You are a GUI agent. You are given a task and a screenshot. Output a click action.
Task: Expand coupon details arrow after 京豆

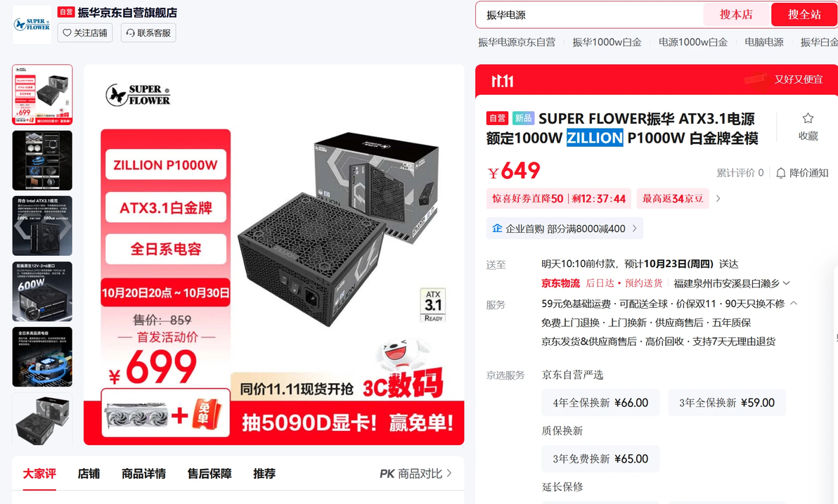click(x=718, y=198)
